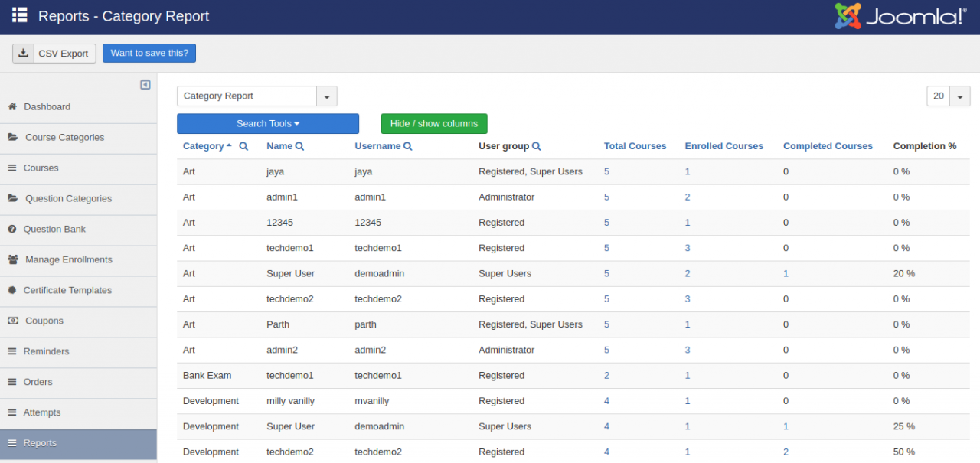Expand the Search Tools dropdown

point(267,124)
